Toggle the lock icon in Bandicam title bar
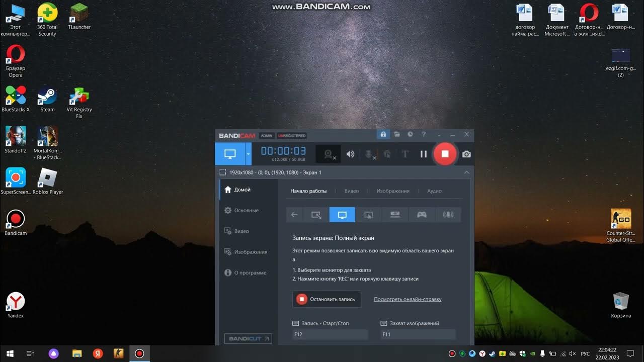This screenshot has height=362, width=644. pyautogui.click(x=383, y=135)
